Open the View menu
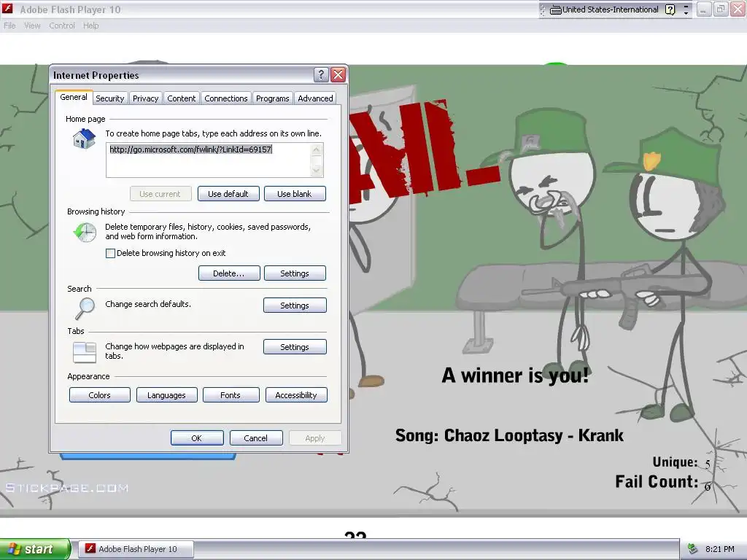This screenshot has height=560, width=747. point(32,26)
